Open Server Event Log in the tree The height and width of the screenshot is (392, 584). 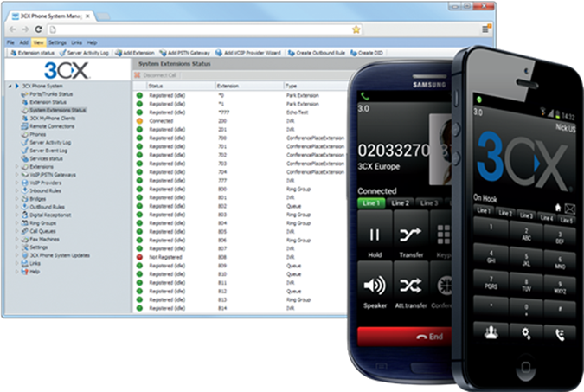(44, 151)
